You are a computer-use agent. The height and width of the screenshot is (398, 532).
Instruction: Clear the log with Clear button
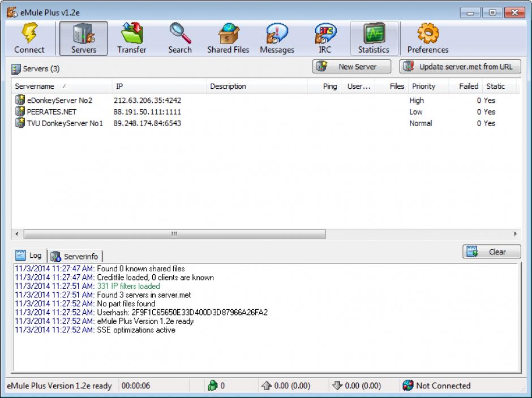coord(492,252)
